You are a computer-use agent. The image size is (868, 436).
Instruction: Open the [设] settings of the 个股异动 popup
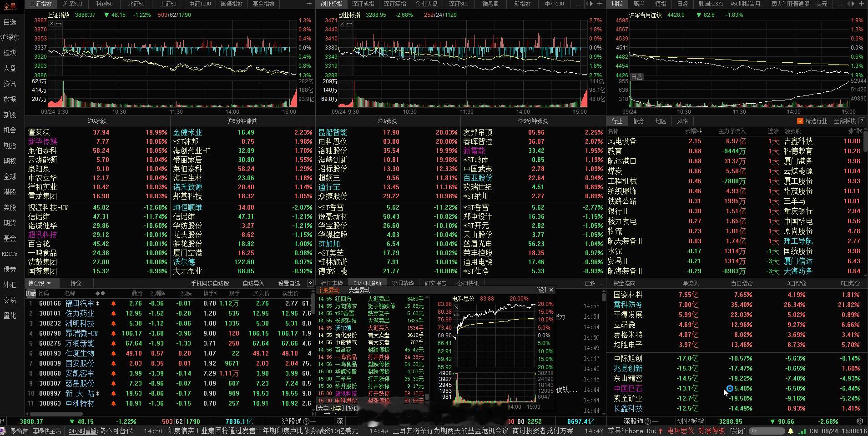[x=541, y=290]
